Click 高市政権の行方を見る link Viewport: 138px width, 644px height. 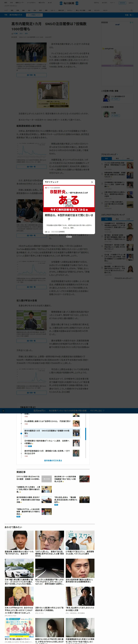point(53,460)
